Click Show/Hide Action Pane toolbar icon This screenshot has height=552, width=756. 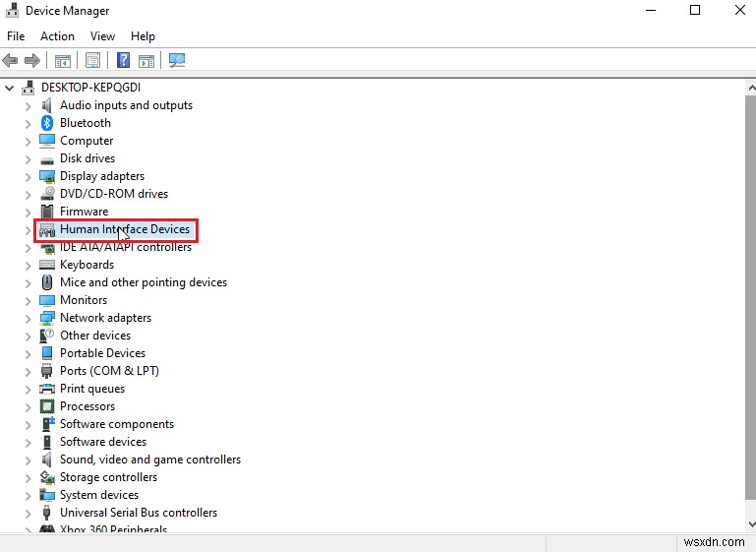click(146, 61)
